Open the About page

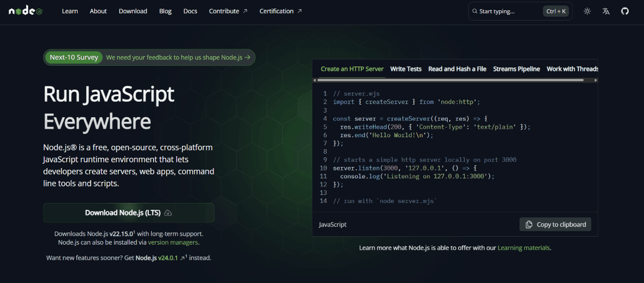point(98,11)
